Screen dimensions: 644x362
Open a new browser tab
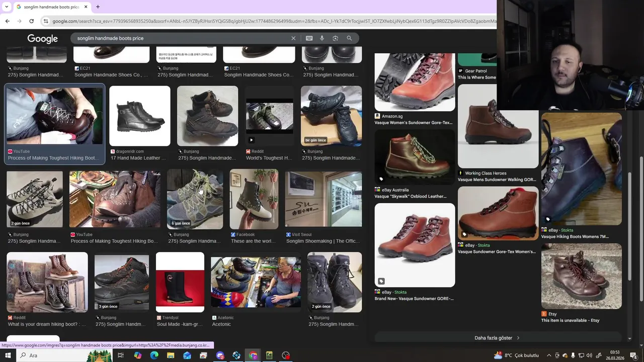pyautogui.click(x=98, y=7)
